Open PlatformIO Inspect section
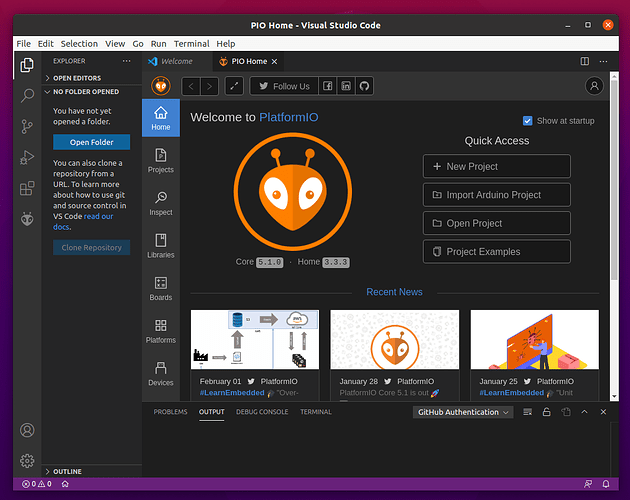The image size is (630, 500). click(x=160, y=203)
